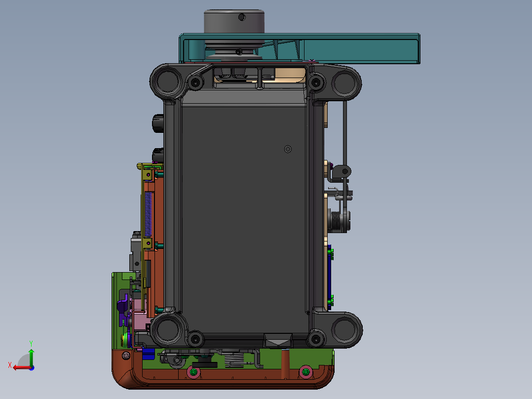Select the large dark front housing panel
Image resolution: width=532 pixels, height=399 pixels.
[x=244, y=220]
